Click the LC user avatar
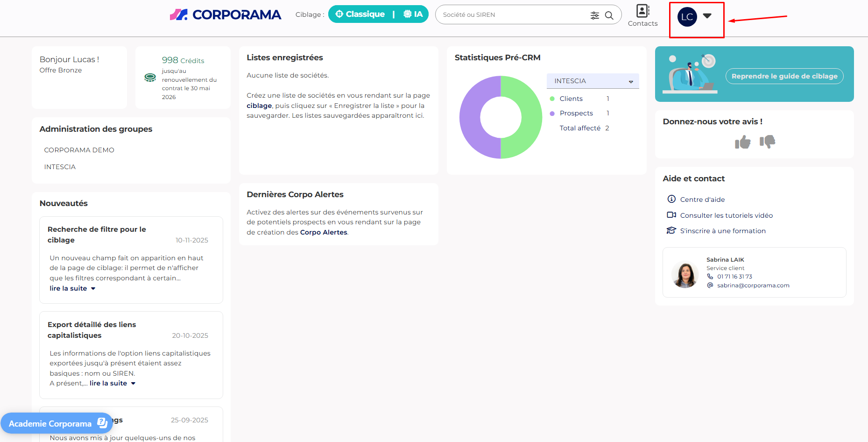The width and height of the screenshot is (868, 442). [x=687, y=17]
